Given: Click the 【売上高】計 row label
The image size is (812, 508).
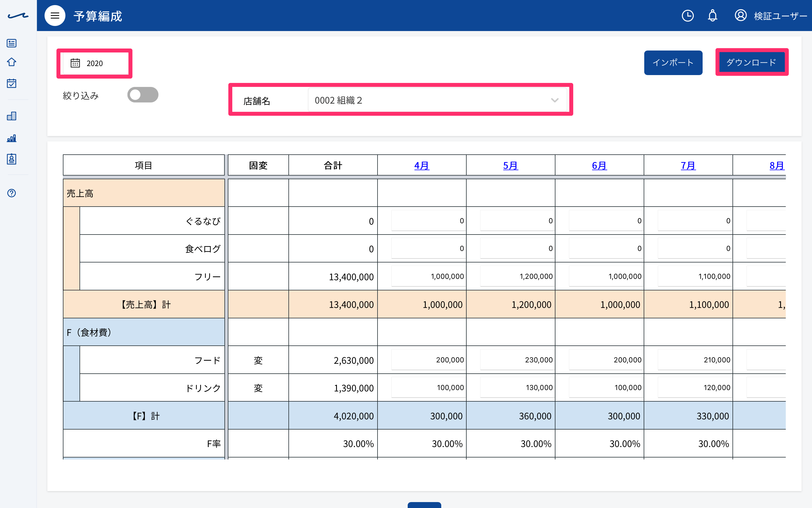Looking at the screenshot, I should pos(144,305).
